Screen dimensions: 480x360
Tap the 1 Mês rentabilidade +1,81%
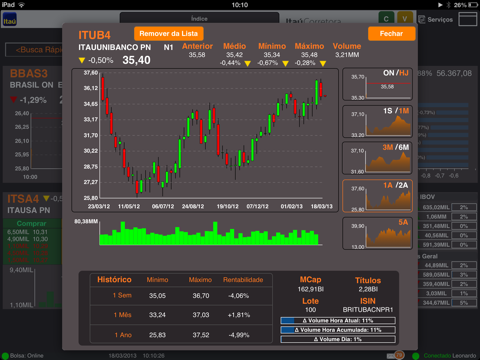point(239,315)
